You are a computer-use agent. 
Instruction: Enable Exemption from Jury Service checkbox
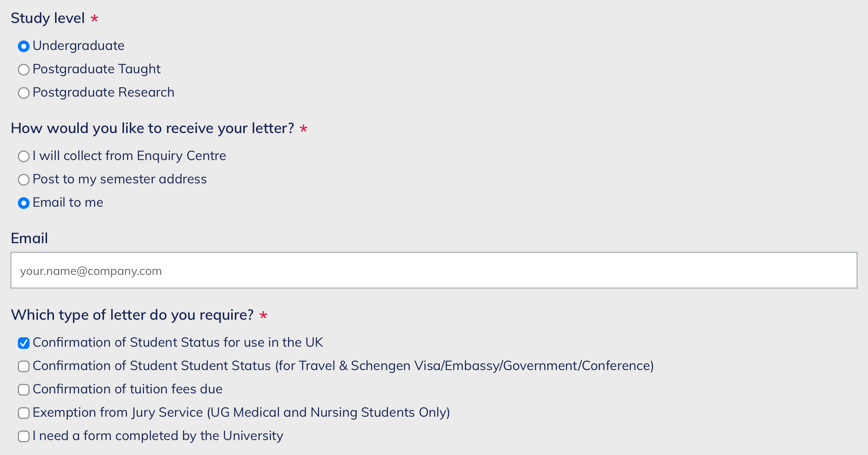pyautogui.click(x=24, y=413)
